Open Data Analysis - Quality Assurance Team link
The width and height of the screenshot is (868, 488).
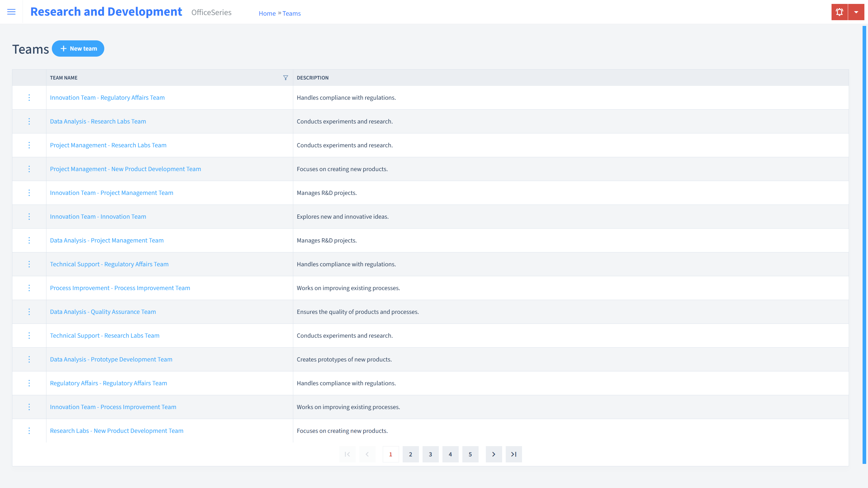coord(102,312)
